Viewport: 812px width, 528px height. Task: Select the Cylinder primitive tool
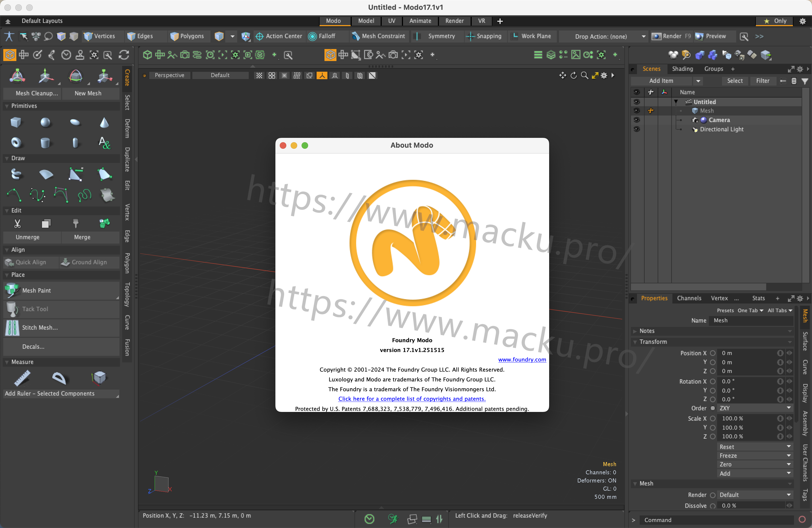coord(45,142)
